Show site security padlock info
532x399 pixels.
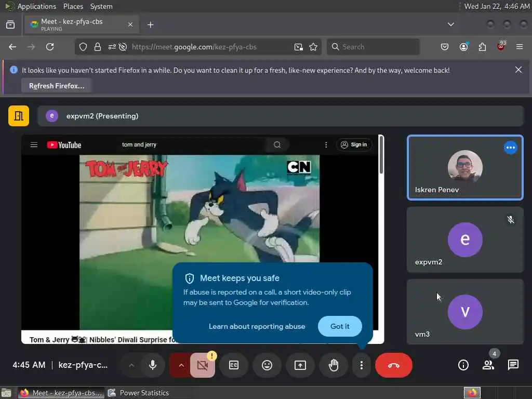[98, 47]
